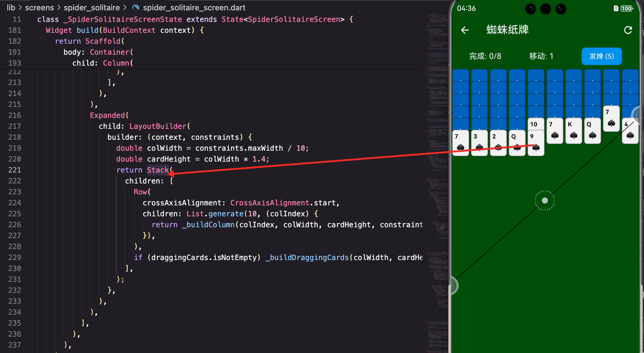Open the screens breadcrumb folder
Screen dimensions: 644x353
click(x=40, y=7)
